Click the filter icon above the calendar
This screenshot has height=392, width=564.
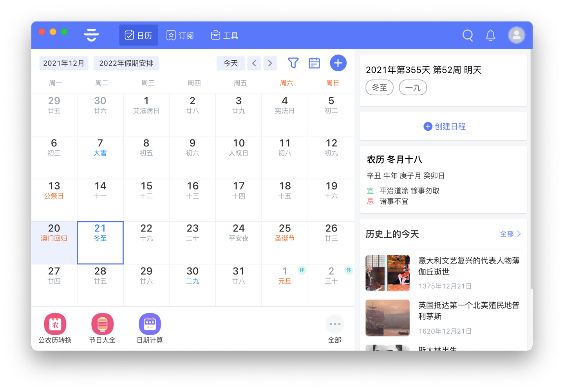coord(292,63)
